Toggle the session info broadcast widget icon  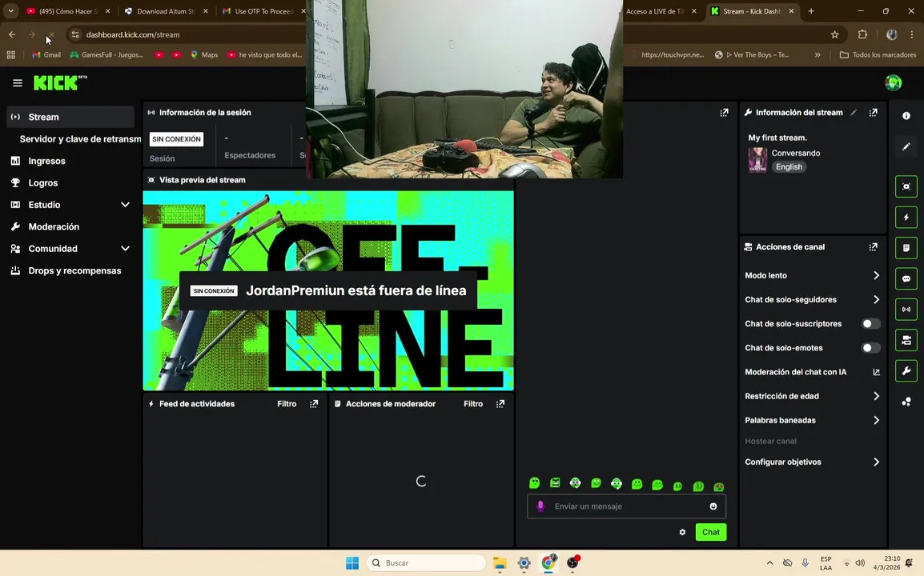tap(906, 310)
